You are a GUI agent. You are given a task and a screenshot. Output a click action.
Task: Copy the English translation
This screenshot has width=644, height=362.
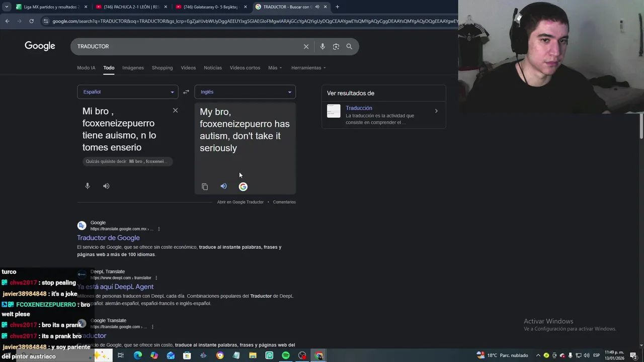click(x=205, y=187)
